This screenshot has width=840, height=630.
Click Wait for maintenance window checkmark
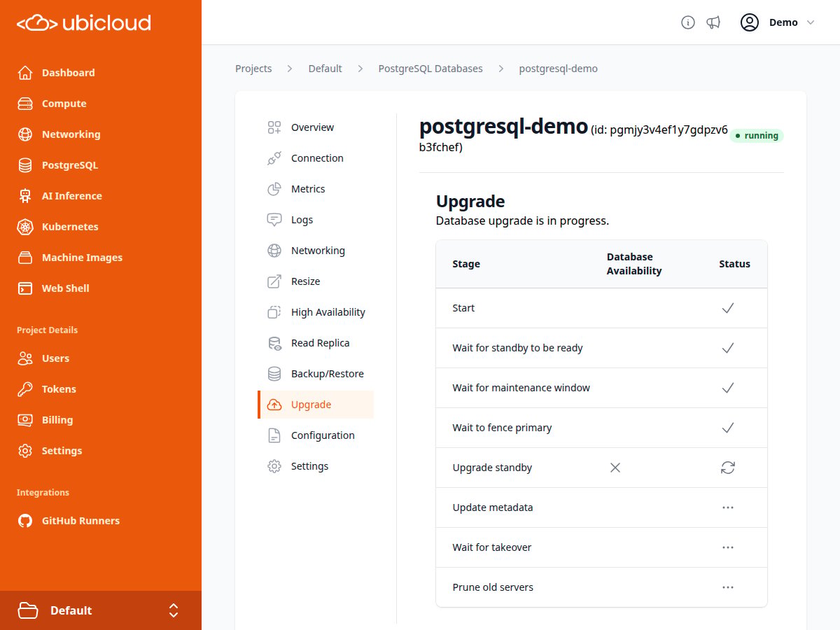[728, 388]
